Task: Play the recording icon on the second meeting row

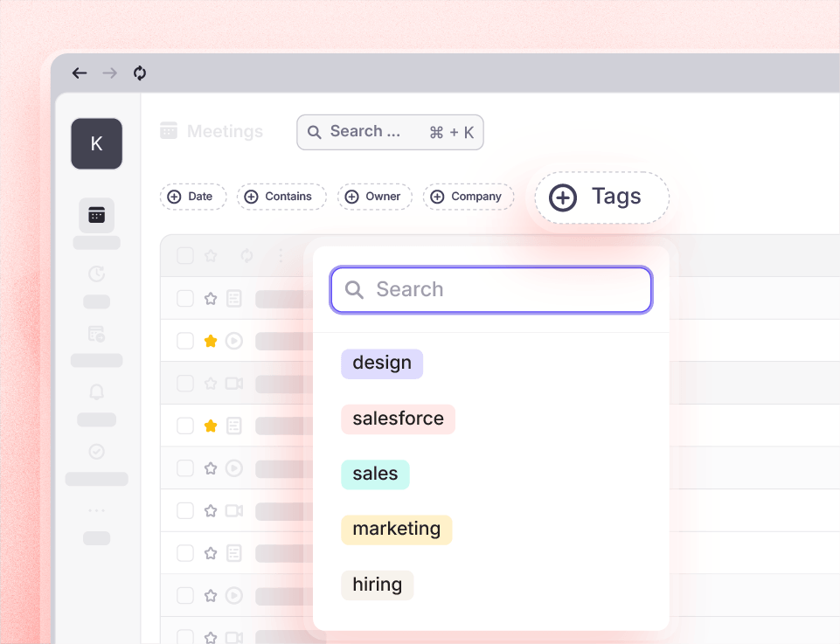Action: click(233, 341)
